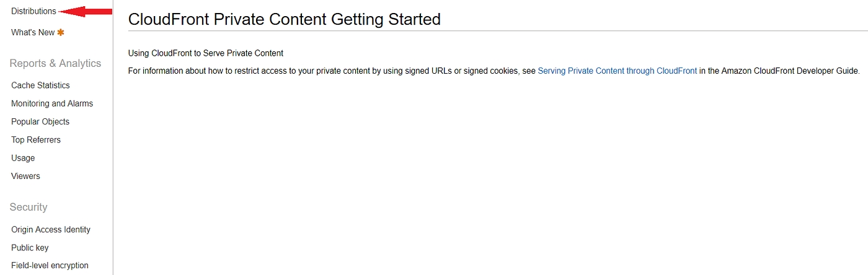This screenshot has height=275, width=868.
Task: Open the Public key settings
Action: click(x=30, y=248)
